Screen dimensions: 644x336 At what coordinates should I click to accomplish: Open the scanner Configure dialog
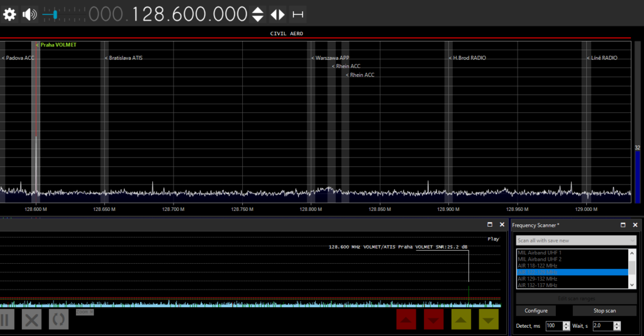(x=536, y=310)
